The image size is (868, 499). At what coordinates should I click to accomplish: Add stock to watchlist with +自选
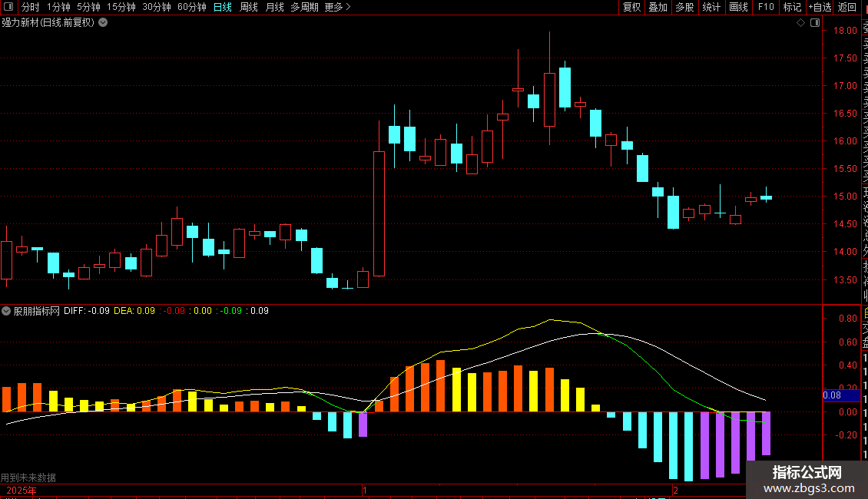(x=820, y=7)
